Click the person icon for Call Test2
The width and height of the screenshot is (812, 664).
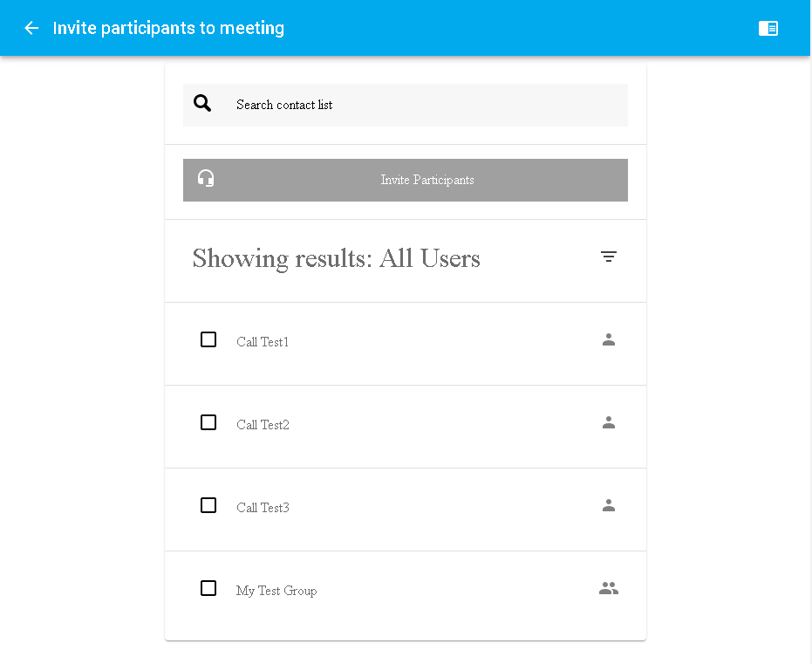tap(609, 422)
